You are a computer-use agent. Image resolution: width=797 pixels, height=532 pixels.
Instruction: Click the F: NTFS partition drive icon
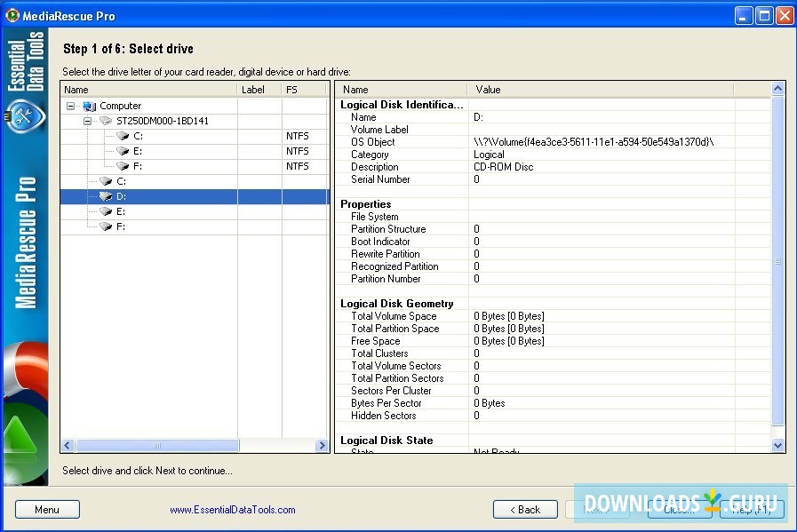click(x=124, y=166)
